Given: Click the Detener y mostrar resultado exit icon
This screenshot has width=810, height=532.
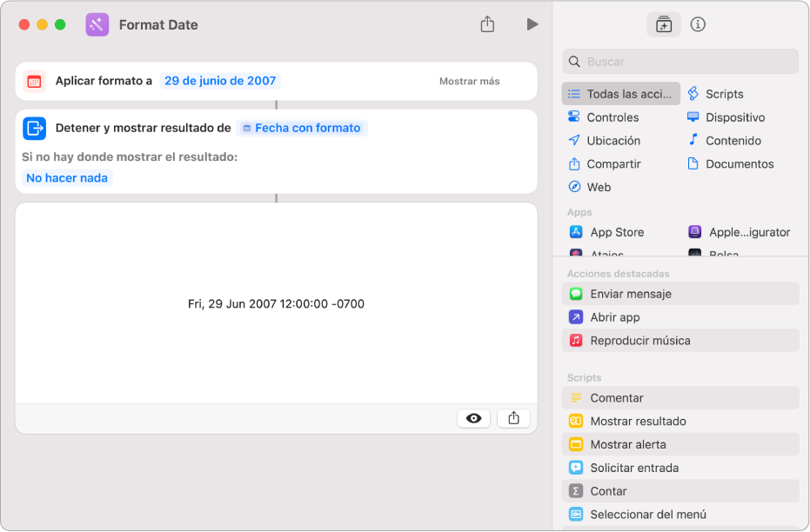Looking at the screenshot, I should tap(34, 128).
